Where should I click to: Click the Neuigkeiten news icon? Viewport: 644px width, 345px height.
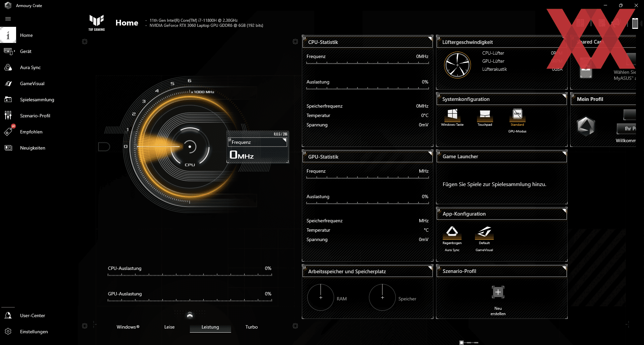[x=8, y=148]
